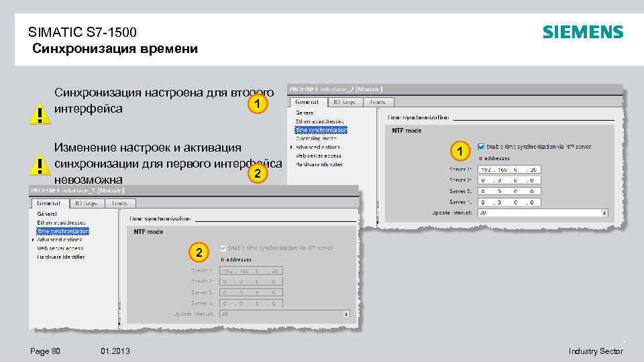Select Hardware identifier in interface_2 tree
Screen dimensions: 644x362
[319, 164]
